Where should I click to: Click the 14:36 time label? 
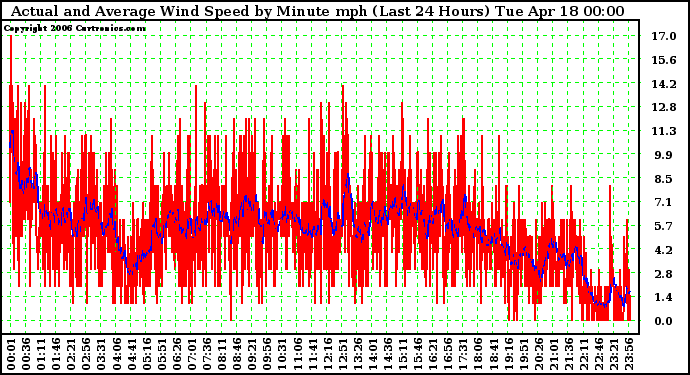point(388,354)
